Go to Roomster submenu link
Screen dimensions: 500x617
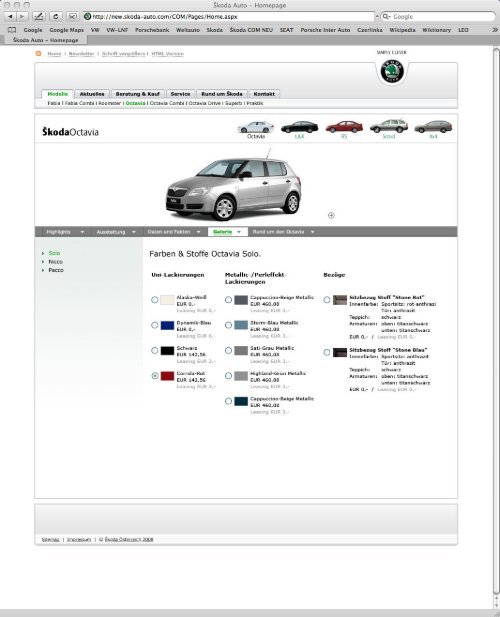(x=109, y=103)
